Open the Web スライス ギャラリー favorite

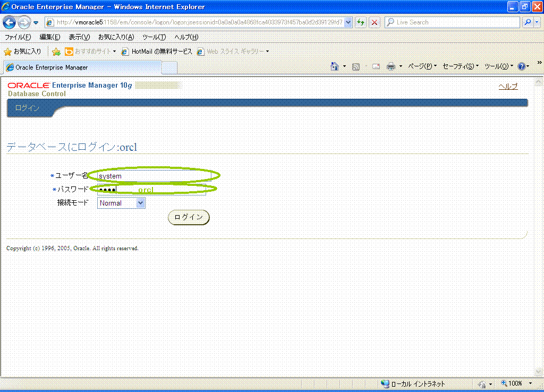[233, 52]
